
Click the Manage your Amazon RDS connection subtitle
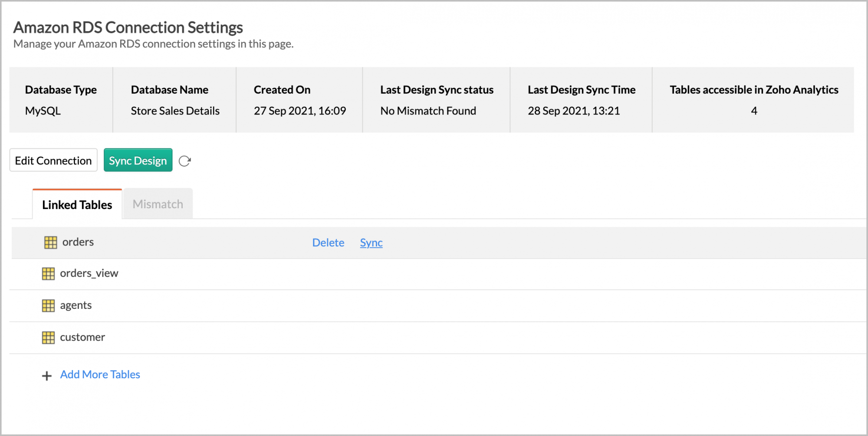pos(154,44)
